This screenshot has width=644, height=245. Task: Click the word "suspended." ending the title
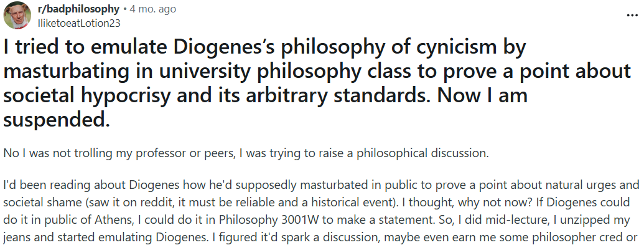tap(57, 120)
